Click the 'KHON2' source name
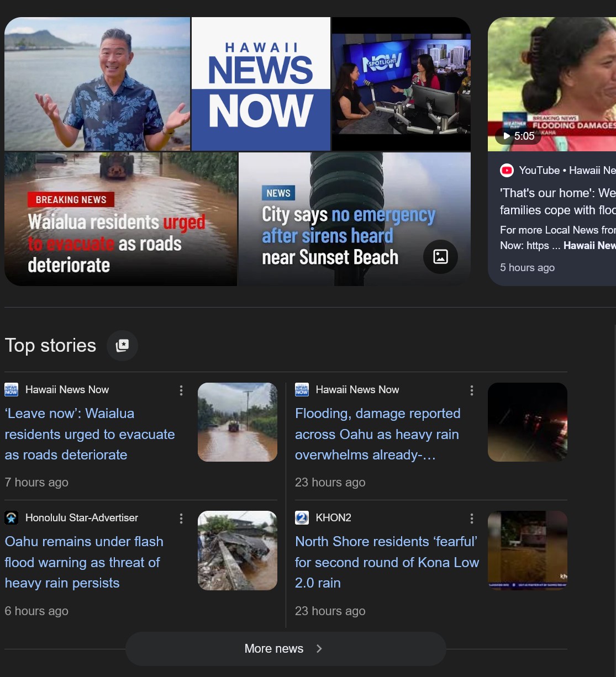Image resolution: width=616 pixels, height=677 pixels. pyautogui.click(x=334, y=518)
